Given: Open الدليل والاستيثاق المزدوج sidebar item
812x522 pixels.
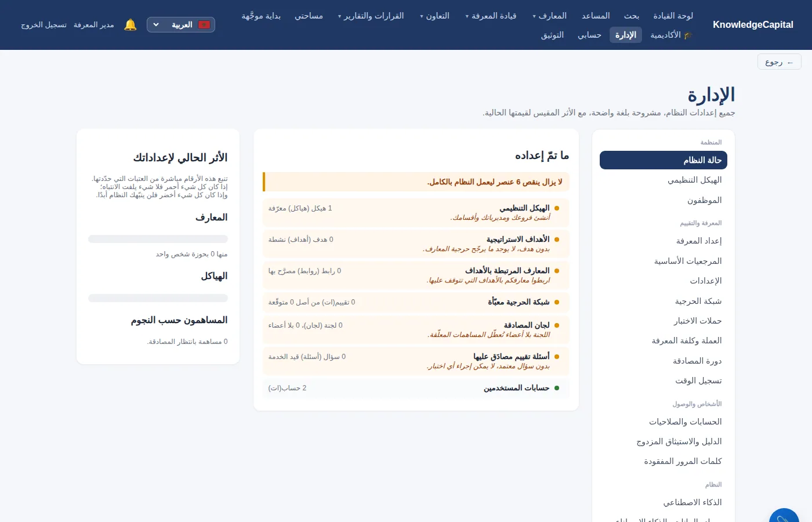Looking at the screenshot, I should point(664,441).
